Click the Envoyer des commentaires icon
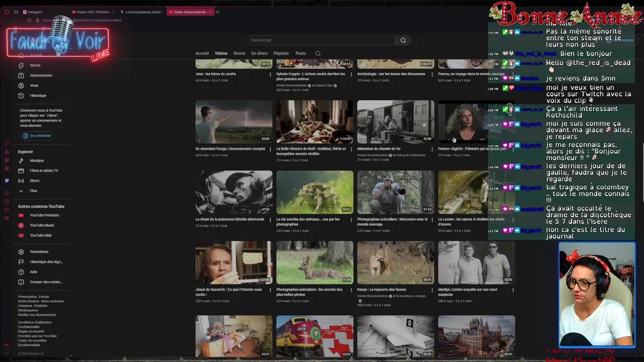The width and height of the screenshot is (644, 362). pyautogui.click(x=21, y=282)
